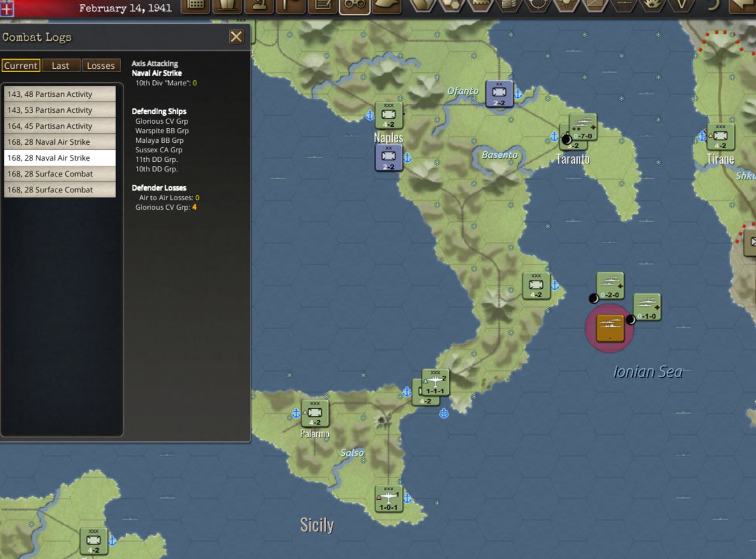Open the calendar icon in the top toolbar

coord(195,6)
